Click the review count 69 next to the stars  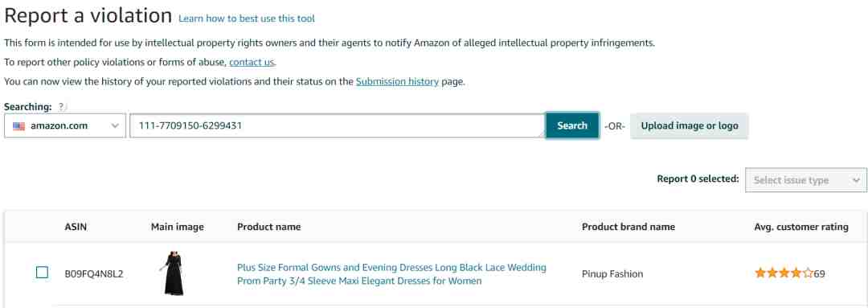(x=819, y=273)
